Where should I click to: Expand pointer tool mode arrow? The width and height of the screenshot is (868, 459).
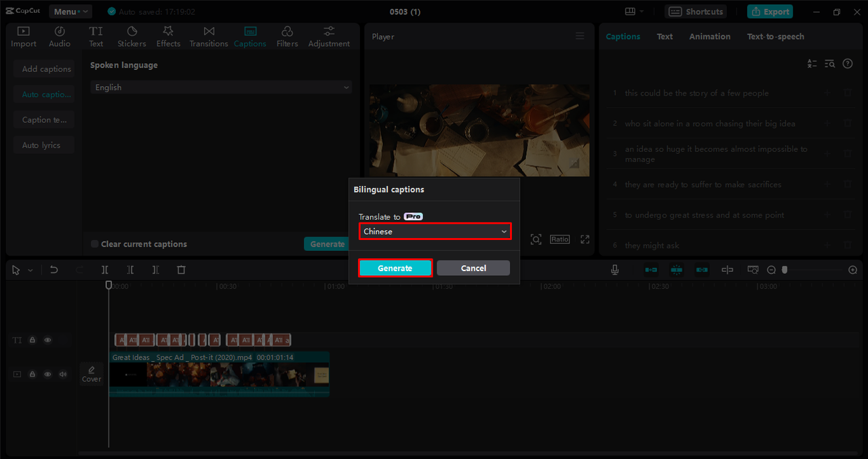point(30,271)
